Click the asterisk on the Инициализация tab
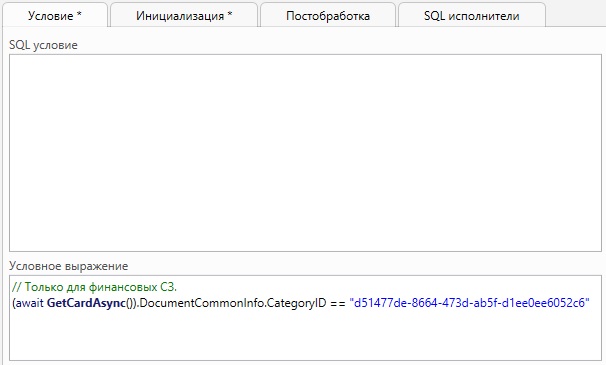Screen dimensions: 606x365 [230, 14]
